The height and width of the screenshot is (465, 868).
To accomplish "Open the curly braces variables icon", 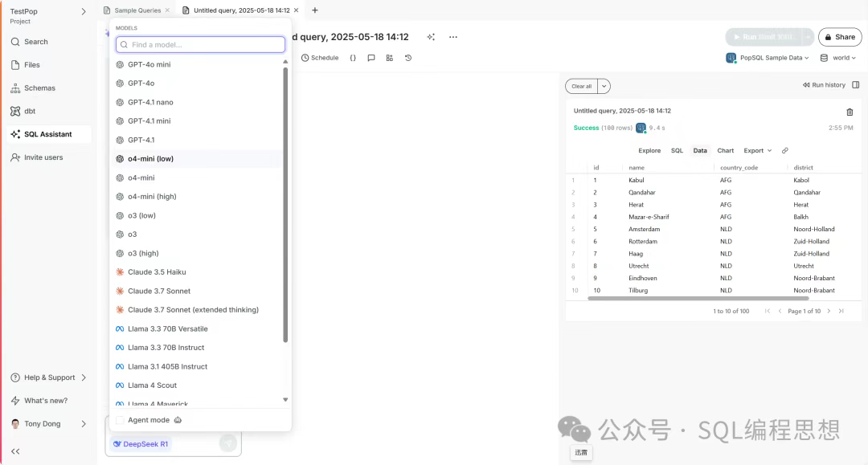I will click(353, 58).
